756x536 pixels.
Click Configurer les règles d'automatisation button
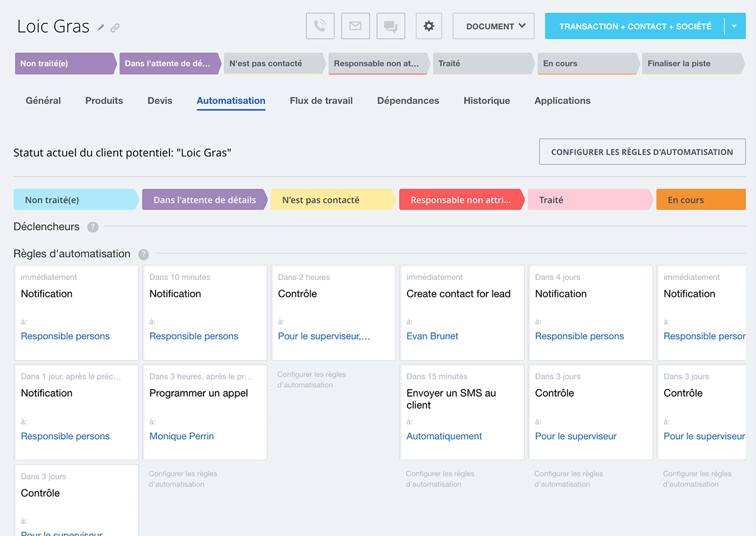[642, 152]
